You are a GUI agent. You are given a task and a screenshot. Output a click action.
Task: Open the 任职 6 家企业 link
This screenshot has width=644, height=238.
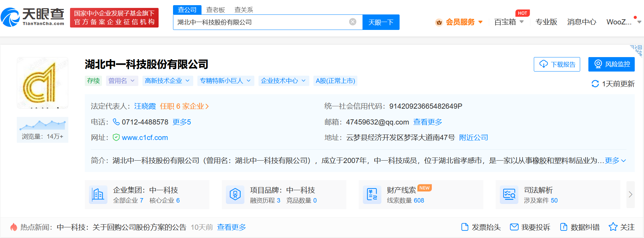tap(184, 106)
